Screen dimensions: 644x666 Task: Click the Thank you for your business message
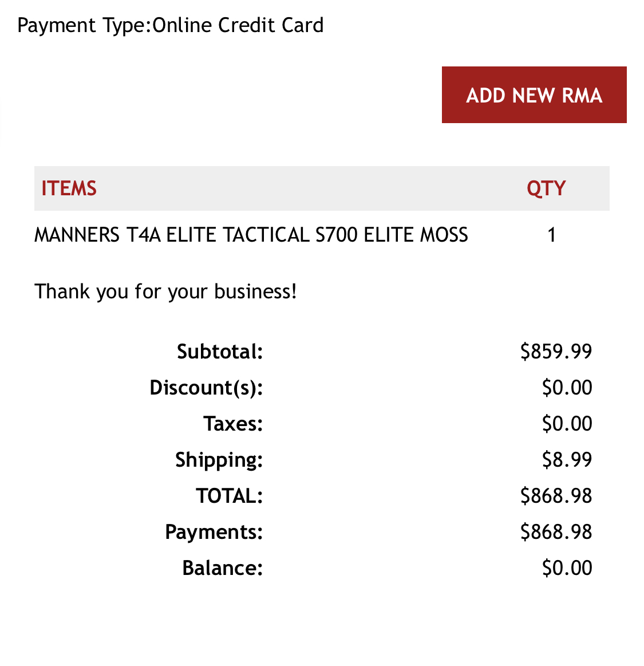[x=165, y=292]
